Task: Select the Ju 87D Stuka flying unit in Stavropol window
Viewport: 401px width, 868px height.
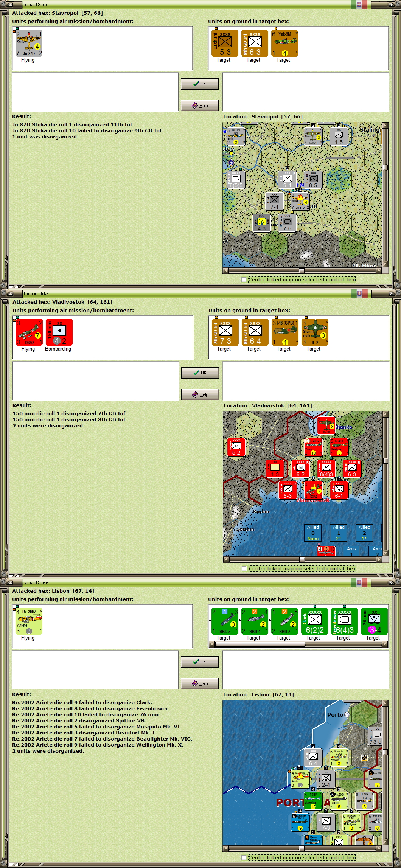Action: point(29,43)
